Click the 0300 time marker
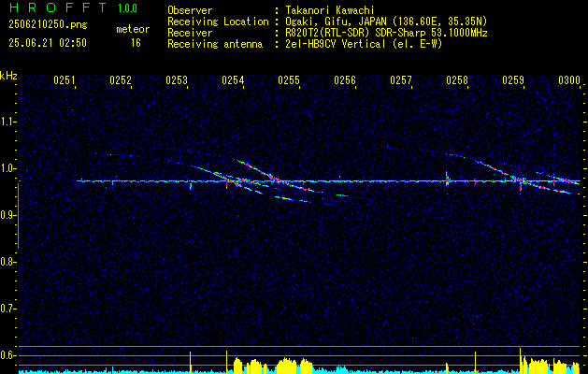Viewport: 588px width, 374px height. [x=569, y=80]
